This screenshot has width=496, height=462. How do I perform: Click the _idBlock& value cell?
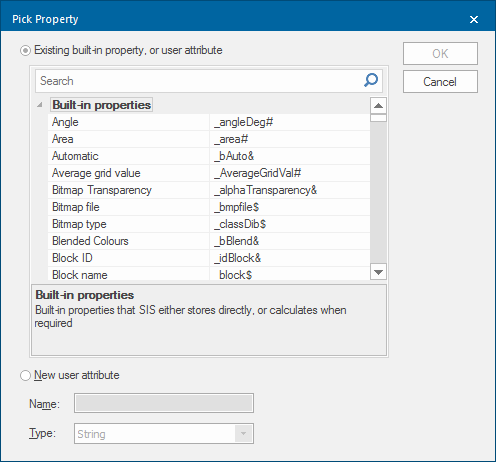pyautogui.click(x=290, y=258)
